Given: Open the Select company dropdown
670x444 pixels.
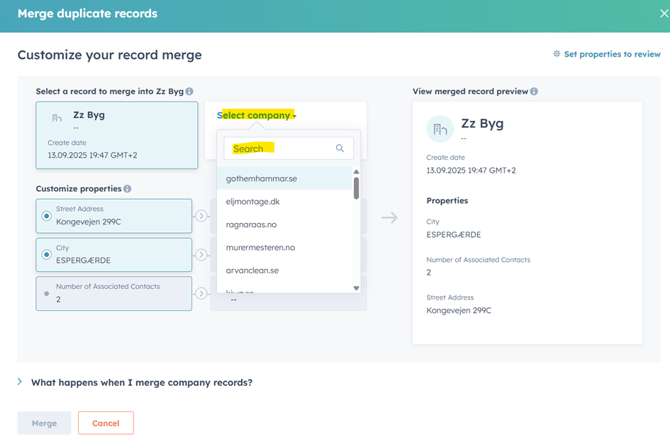Looking at the screenshot, I should click(257, 115).
